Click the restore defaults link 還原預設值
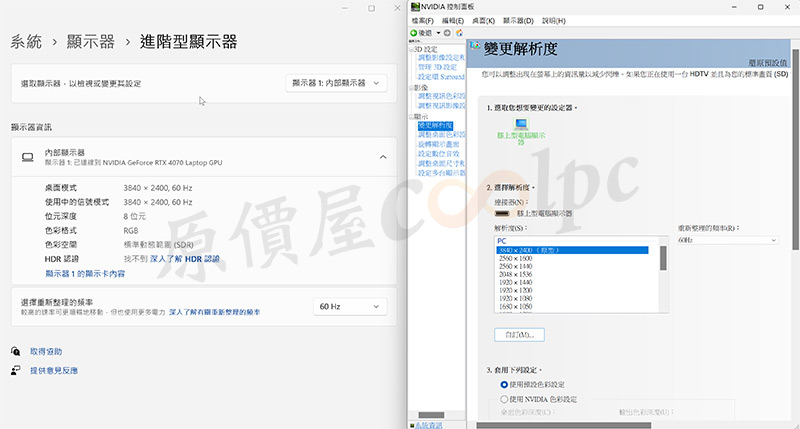This screenshot has height=429, width=800. [768, 63]
